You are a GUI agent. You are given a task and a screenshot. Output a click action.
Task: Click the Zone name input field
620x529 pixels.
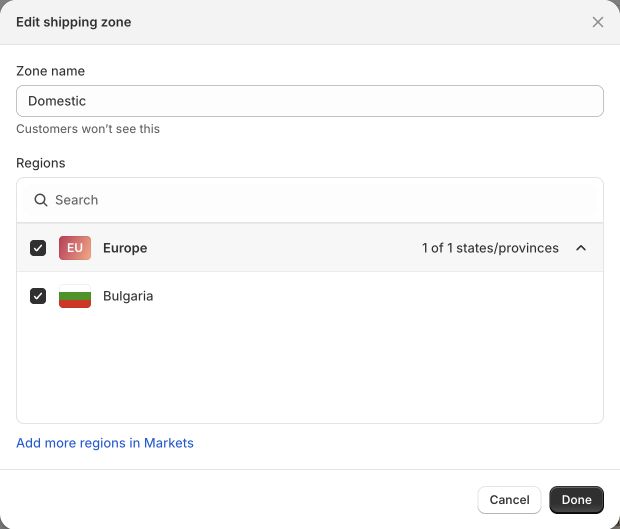310,101
